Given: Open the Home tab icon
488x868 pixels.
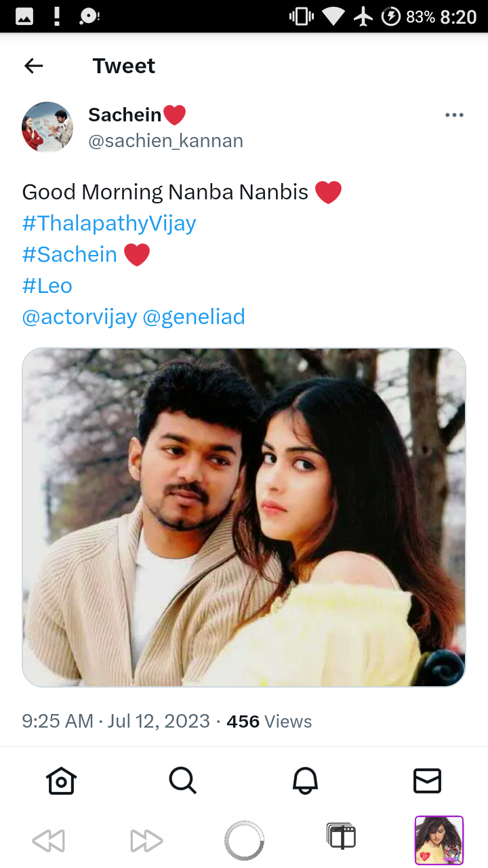Looking at the screenshot, I should (x=61, y=781).
